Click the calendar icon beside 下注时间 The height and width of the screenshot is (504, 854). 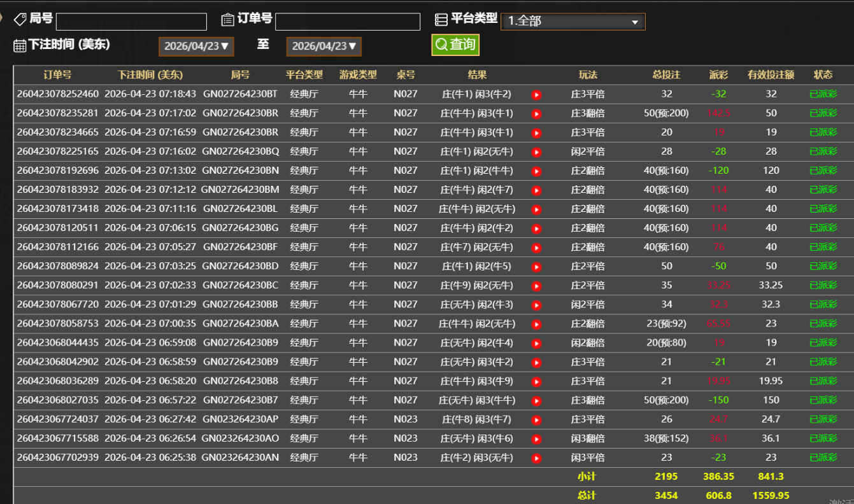[20, 45]
